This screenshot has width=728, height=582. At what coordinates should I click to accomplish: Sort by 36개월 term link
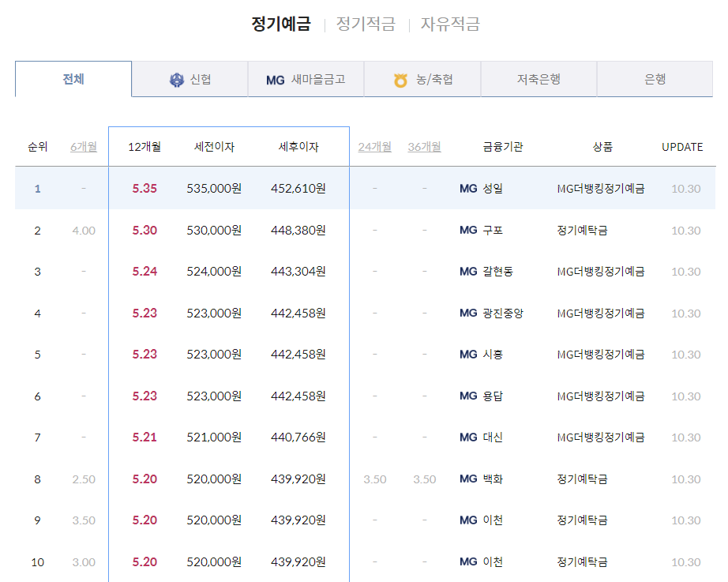424,147
